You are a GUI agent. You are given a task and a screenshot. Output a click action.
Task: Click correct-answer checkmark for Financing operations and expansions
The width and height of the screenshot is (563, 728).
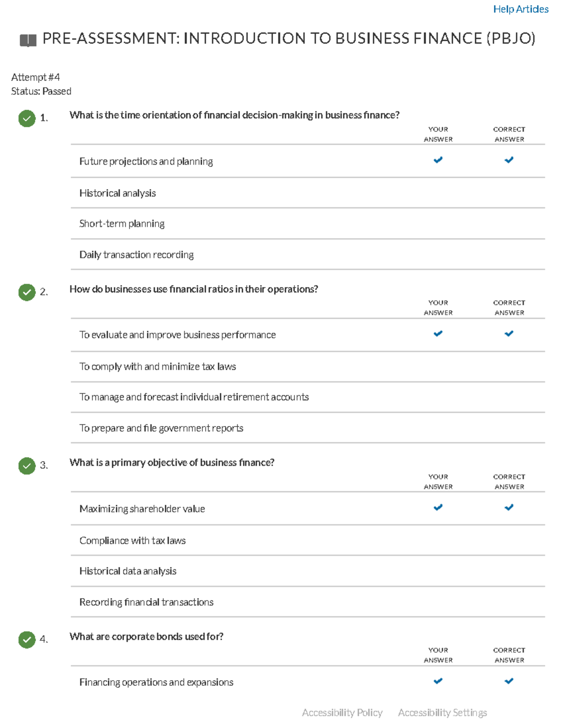coord(509,681)
